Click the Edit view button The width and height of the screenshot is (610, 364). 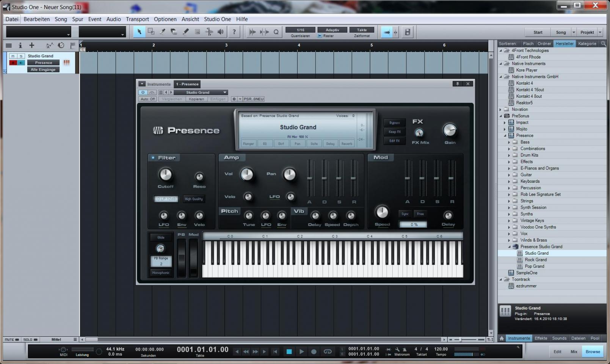557,351
